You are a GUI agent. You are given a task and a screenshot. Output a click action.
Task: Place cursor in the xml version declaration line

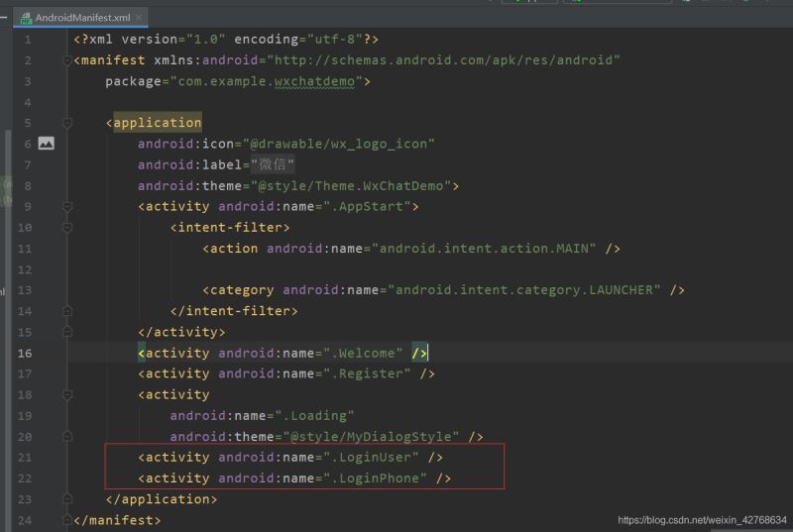[x=226, y=40]
